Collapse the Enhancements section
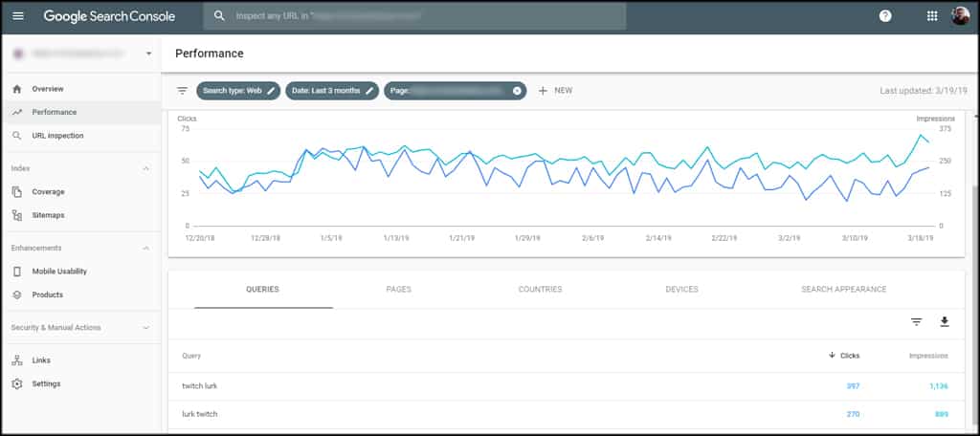980x436 pixels. pos(146,248)
